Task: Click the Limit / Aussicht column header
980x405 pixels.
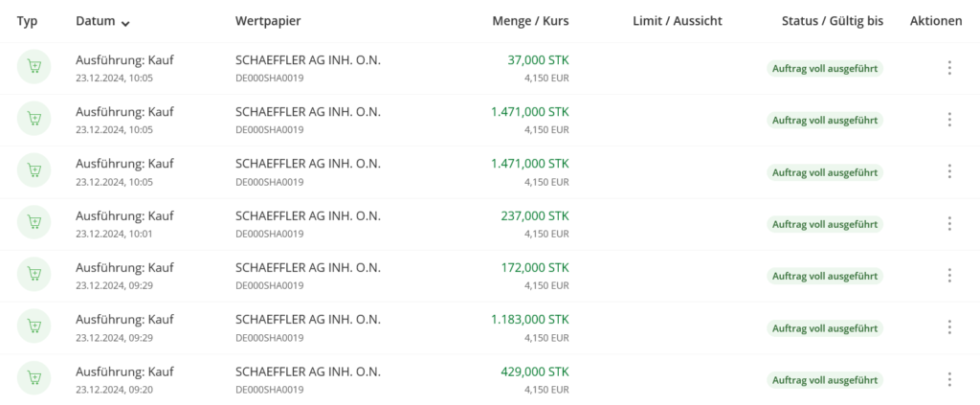Action: (x=677, y=21)
